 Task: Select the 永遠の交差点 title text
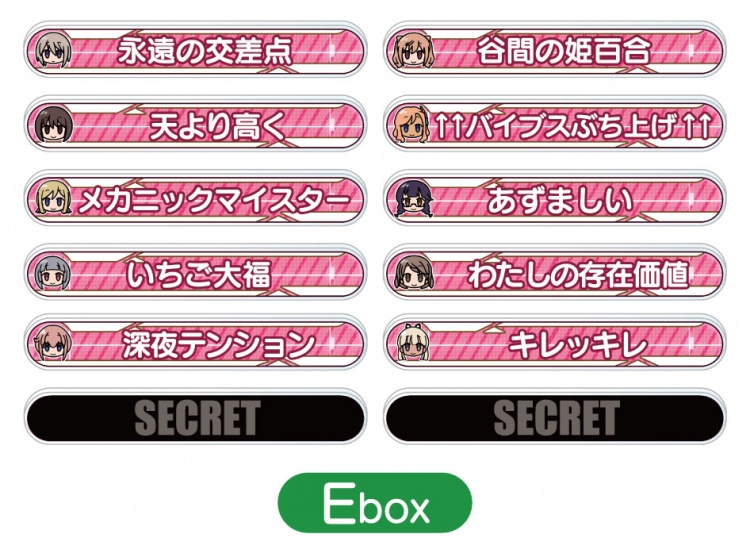coord(205,50)
